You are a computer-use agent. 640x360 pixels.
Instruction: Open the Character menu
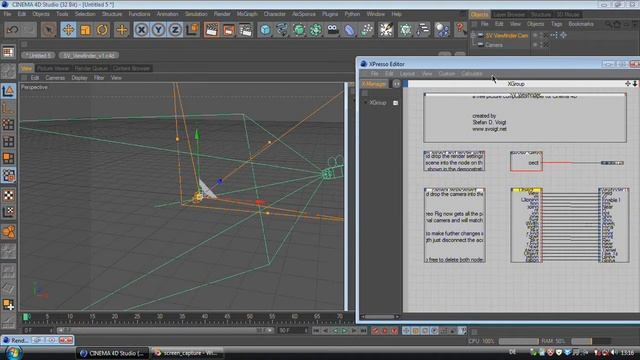(274, 14)
